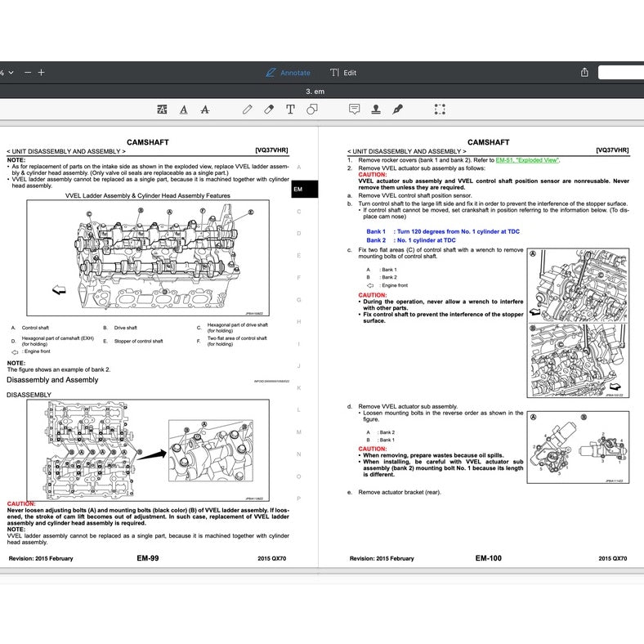Open the EM-51 Exploded View link
Screen dimensions: 644x644
click(527, 160)
